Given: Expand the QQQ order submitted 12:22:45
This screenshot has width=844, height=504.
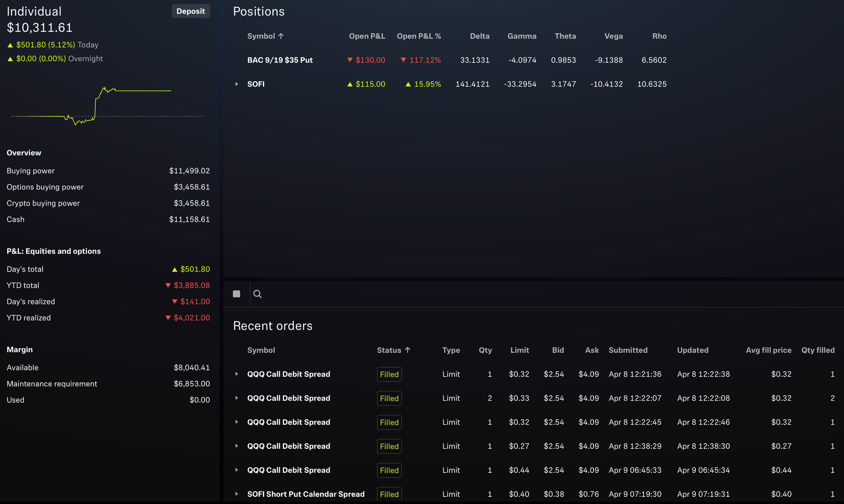Looking at the screenshot, I should pyautogui.click(x=236, y=422).
